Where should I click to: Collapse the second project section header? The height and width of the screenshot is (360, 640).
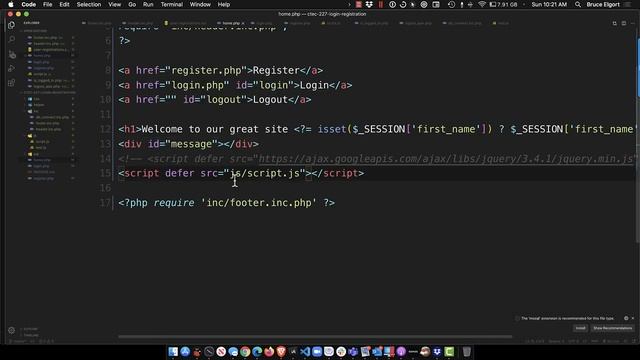tap(48, 93)
